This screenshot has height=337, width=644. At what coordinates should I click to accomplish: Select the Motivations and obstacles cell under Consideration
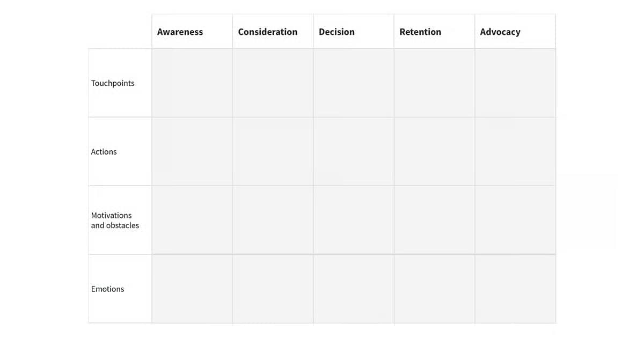(273, 221)
